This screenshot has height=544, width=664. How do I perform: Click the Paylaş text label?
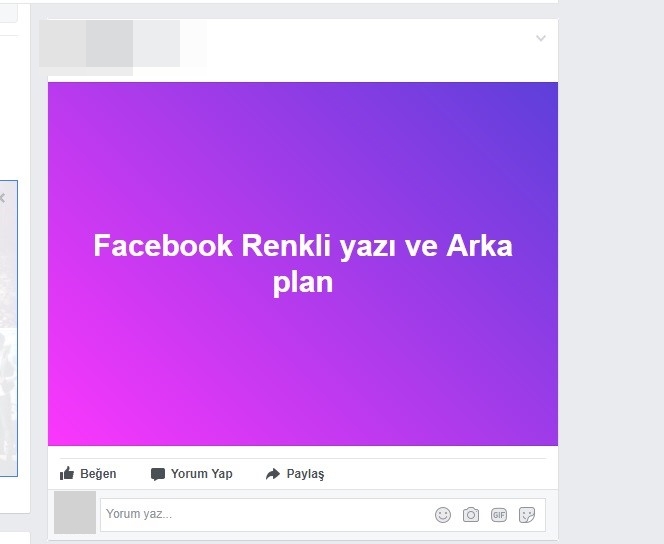[x=305, y=474]
